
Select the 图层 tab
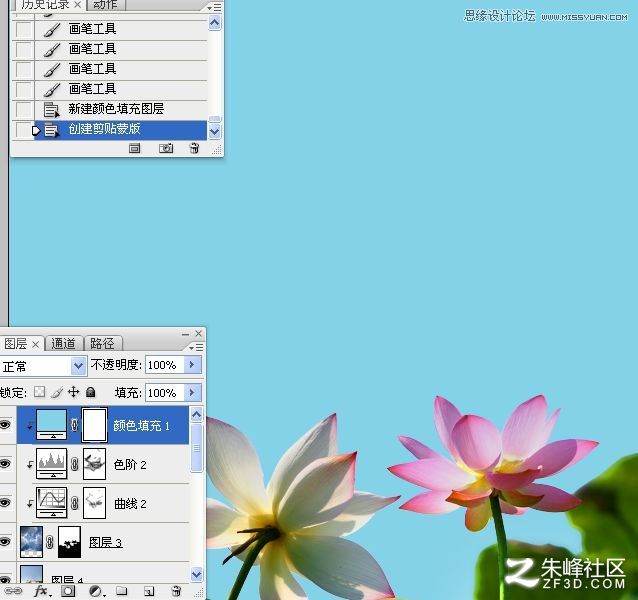(x=15, y=344)
